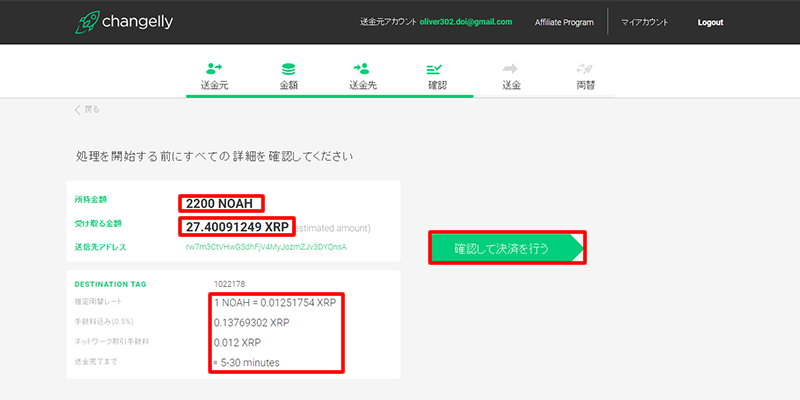Click the network fee 0.012 XRP
The height and width of the screenshot is (400, 800).
237,342
